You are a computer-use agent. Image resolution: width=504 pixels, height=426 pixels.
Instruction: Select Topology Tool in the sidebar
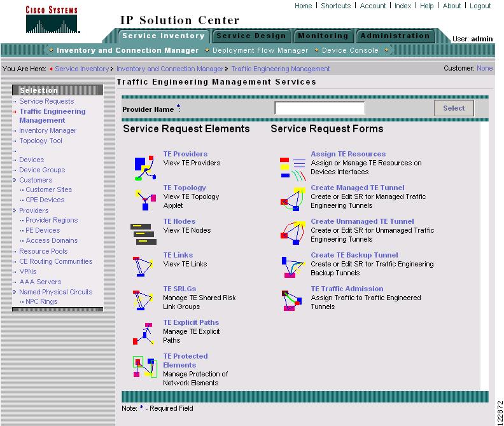pos(41,141)
